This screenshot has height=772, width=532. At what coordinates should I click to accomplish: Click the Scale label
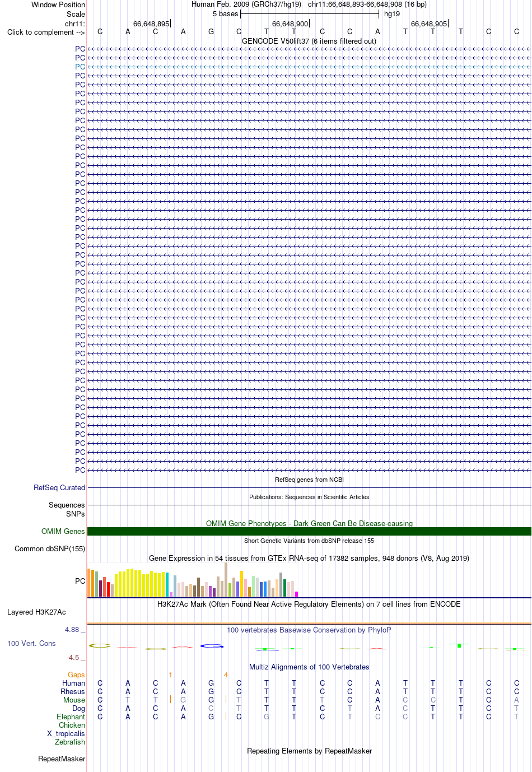click(x=76, y=15)
